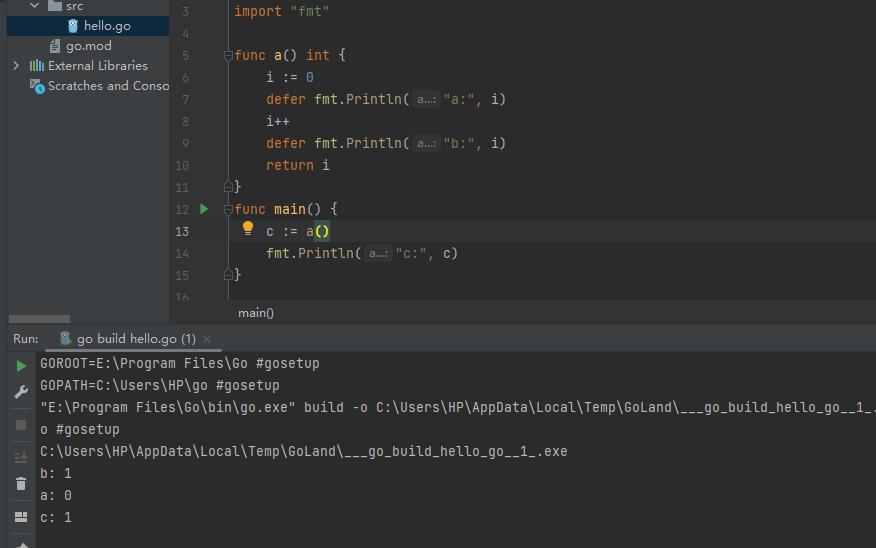Click the fold end marker at line 15
The height and width of the screenshot is (548, 876).
(228, 275)
